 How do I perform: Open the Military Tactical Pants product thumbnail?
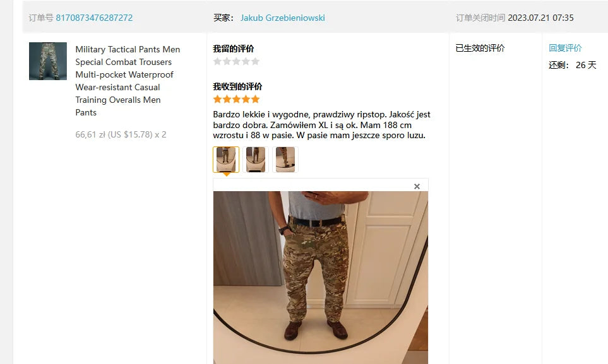pyautogui.click(x=48, y=61)
